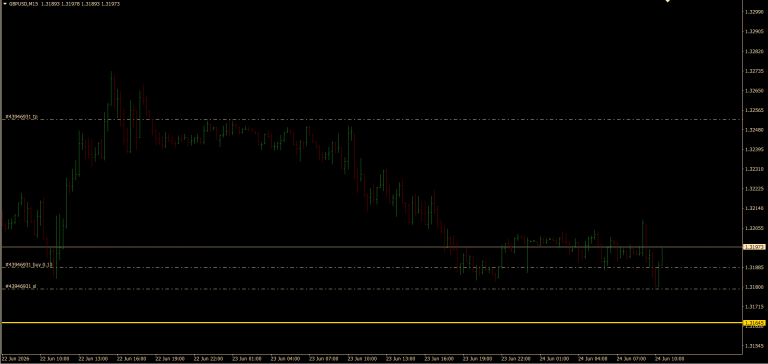The width and height of the screenshot is (768, 364).
Task: Click price scale label 1.32225
Action: (x=754, y=189)
